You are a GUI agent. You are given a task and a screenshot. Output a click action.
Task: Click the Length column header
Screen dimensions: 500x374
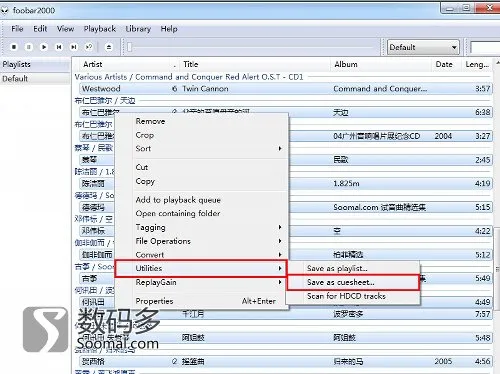[x=477, y=64]
